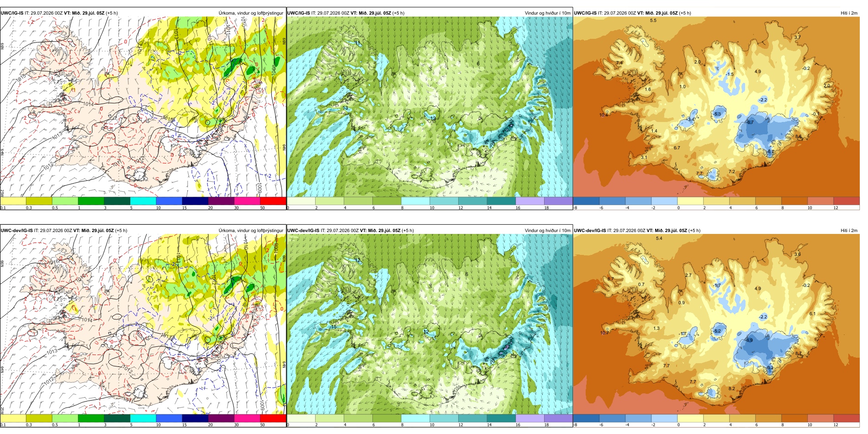Click the dark green 3–5 swatch in bottom precipitation legend
The width and height of the screenshot is (868, 434).
pos(117,418)
